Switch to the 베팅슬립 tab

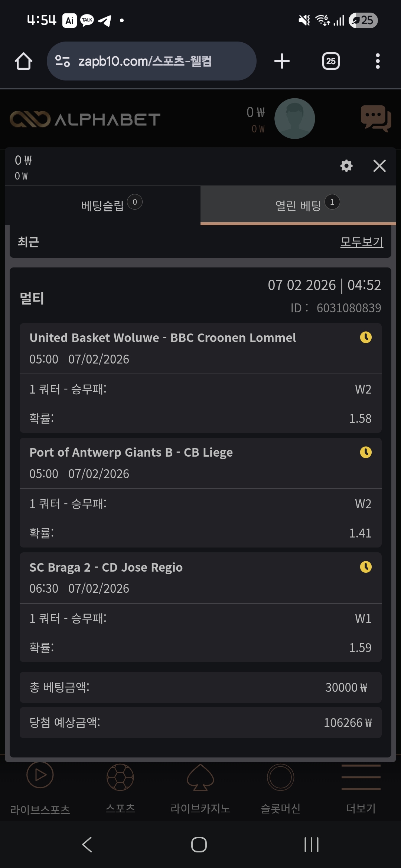103,205
